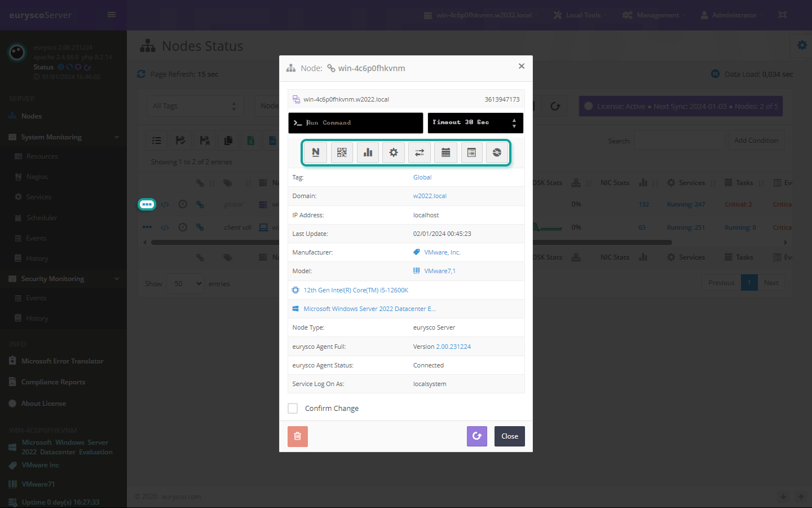This screenshot has height=508, width=812.
Task: Click the clock icon in client vdi row
Action: (x=183, y=227)
